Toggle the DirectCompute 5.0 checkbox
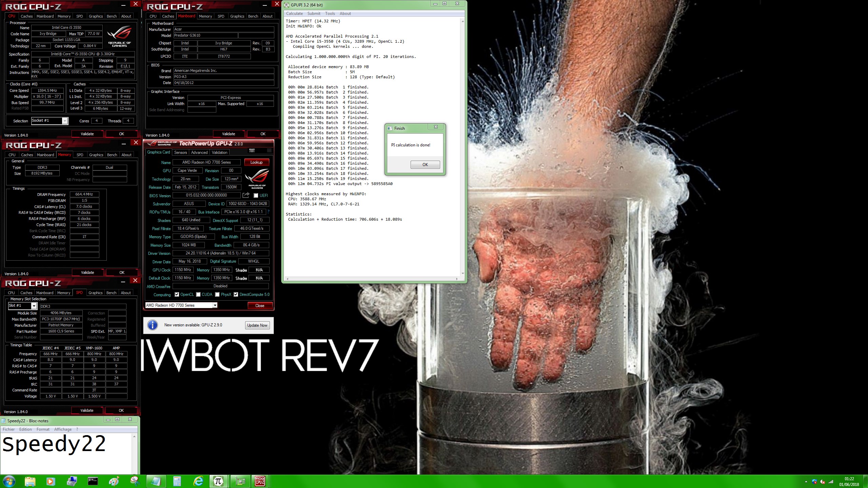Screen dimensions: 868x488 coord(236,294)
